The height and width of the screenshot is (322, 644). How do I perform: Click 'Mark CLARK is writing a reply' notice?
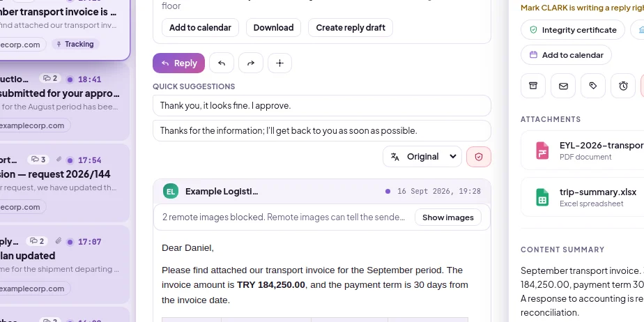(x=582, y=8)
